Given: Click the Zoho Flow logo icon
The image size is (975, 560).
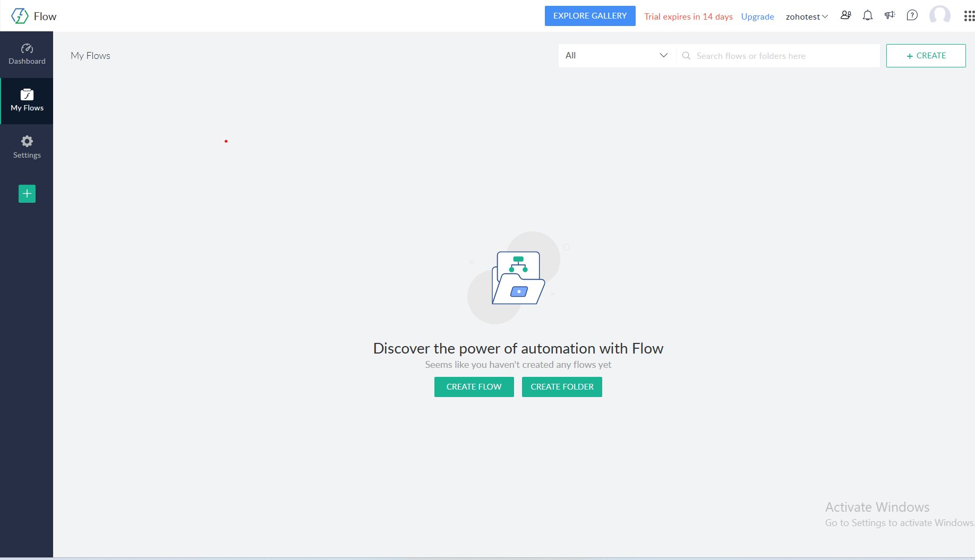Looking at the screenshot, I should click(x=20, y=16).
